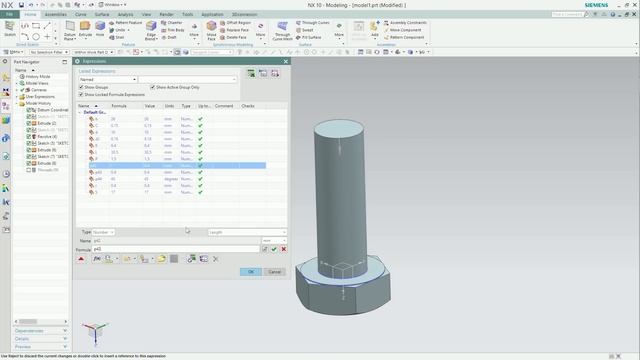Click the Formula input field

tap(176, 249)
